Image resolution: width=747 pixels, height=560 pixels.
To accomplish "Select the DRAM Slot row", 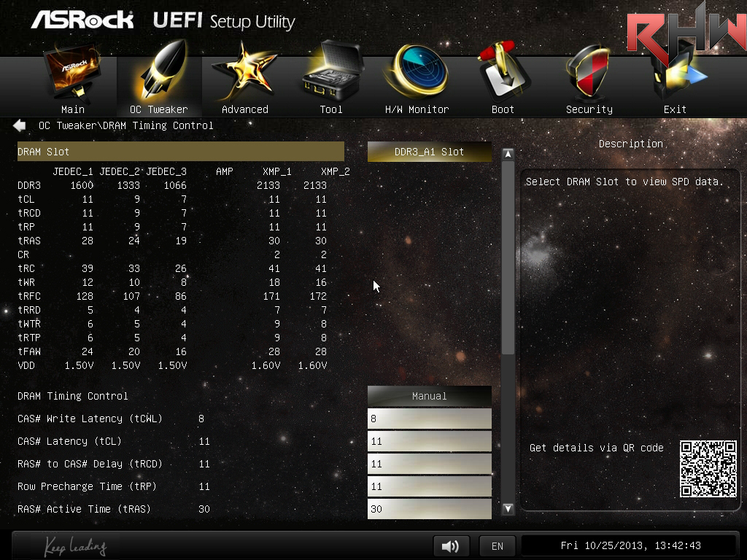I will (181, 152).
